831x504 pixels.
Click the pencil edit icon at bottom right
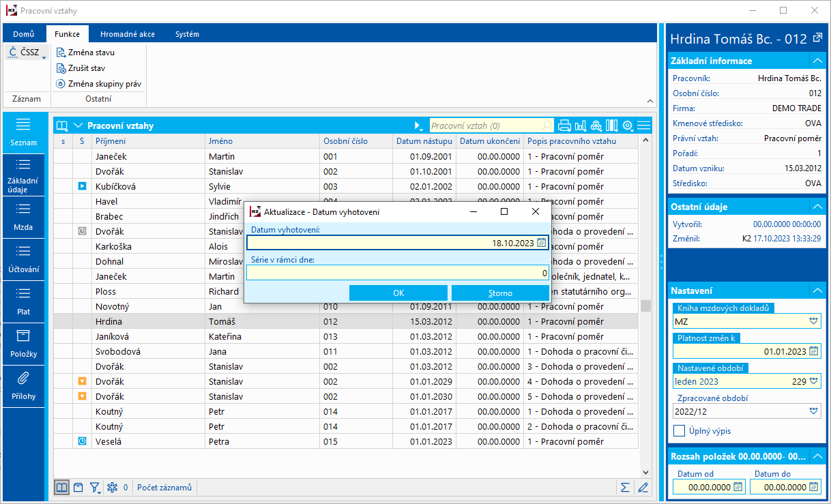642,488
